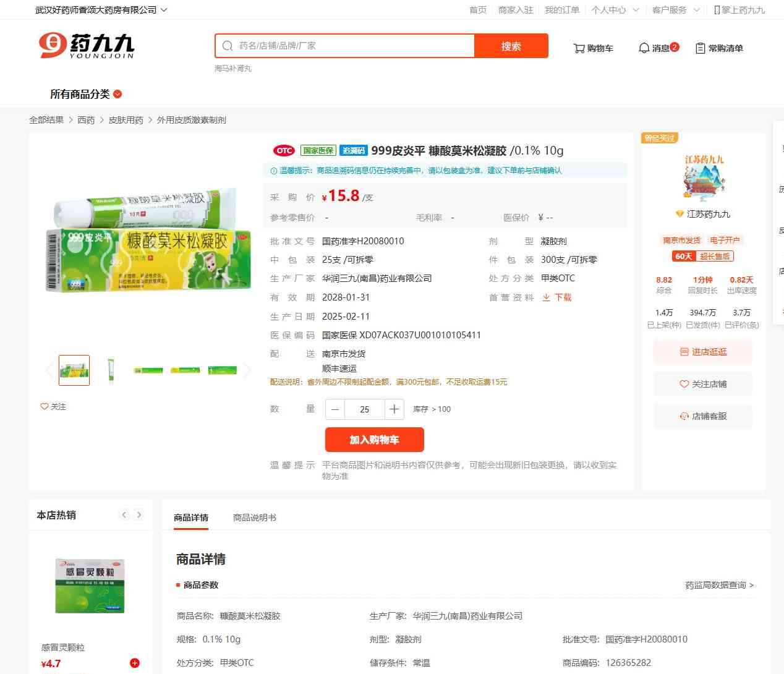Click the 药九九 YOUNGJOIN logo
Screen dimensions: 784x674
click(x=87, y=46)
